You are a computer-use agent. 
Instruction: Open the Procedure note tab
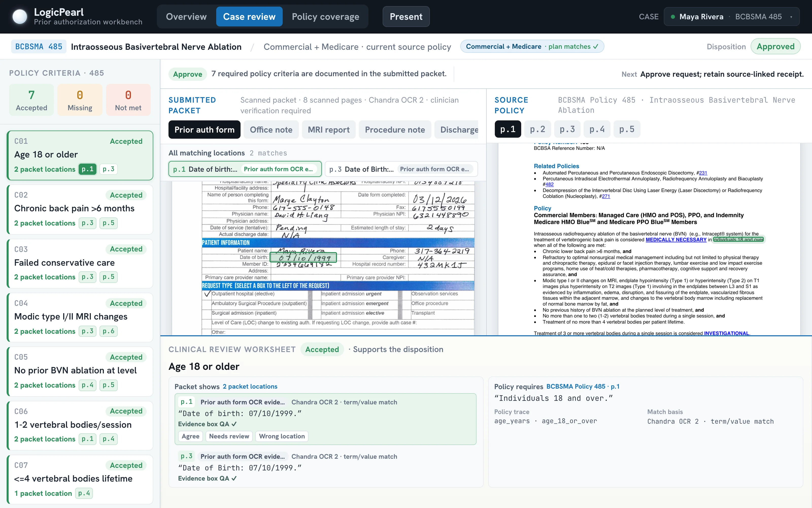(395, 130)
